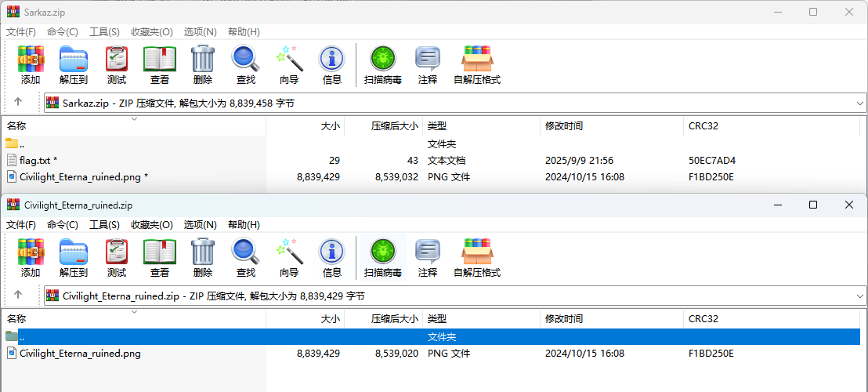Open 工具(S) menu in Civilight_Eterna_ruined.zip window
This screenshot has height=392, width=868.
click(105, 225)
